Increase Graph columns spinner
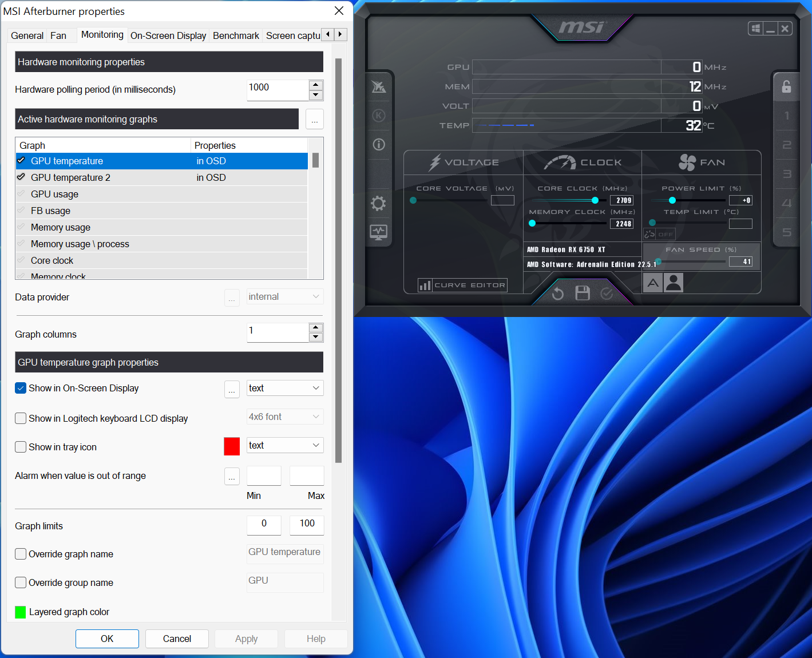 pos(316,328)
